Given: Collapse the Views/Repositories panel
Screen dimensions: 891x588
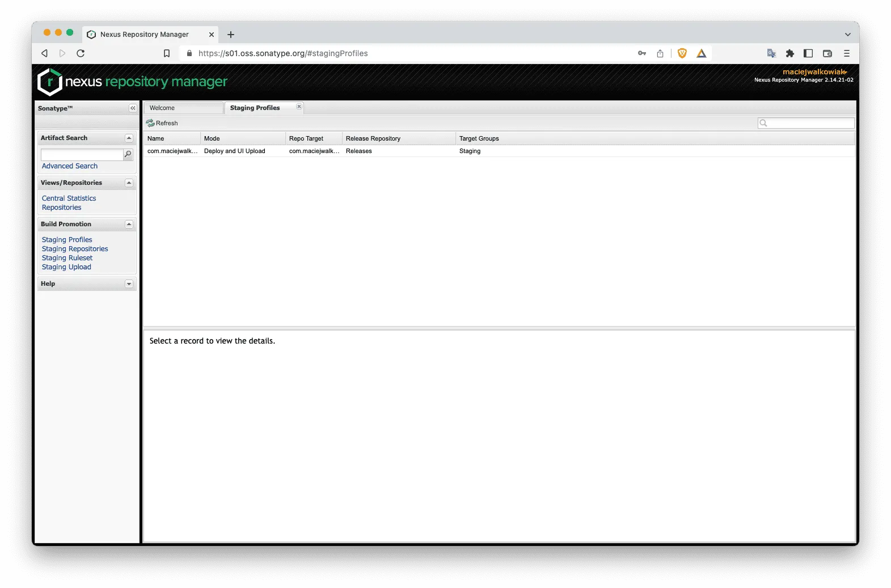Looking at the screenshot, I should (x=129, y=183).
